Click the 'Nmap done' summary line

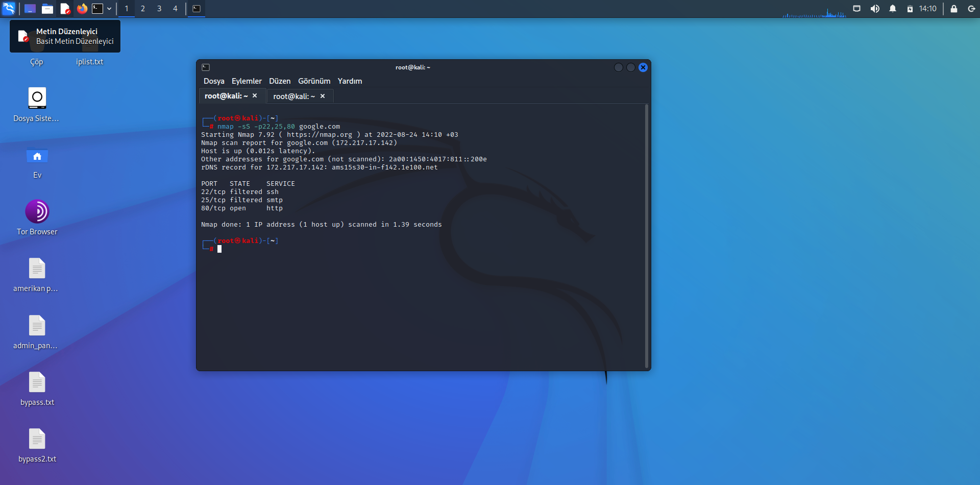coord(322,225)
